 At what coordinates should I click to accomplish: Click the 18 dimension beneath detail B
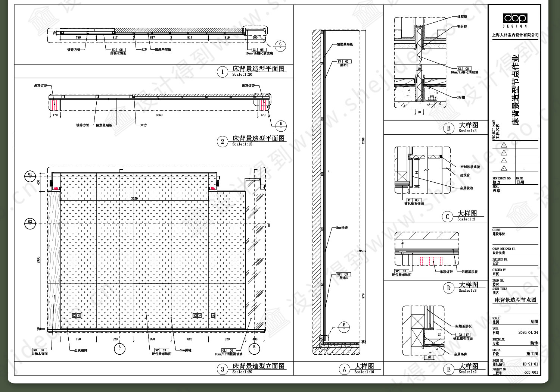point(419,112)
